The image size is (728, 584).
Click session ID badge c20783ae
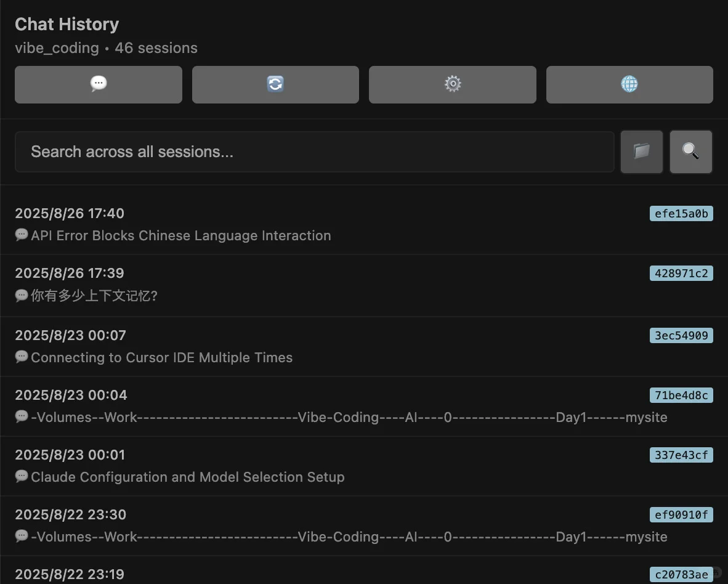tap(681, 574)
